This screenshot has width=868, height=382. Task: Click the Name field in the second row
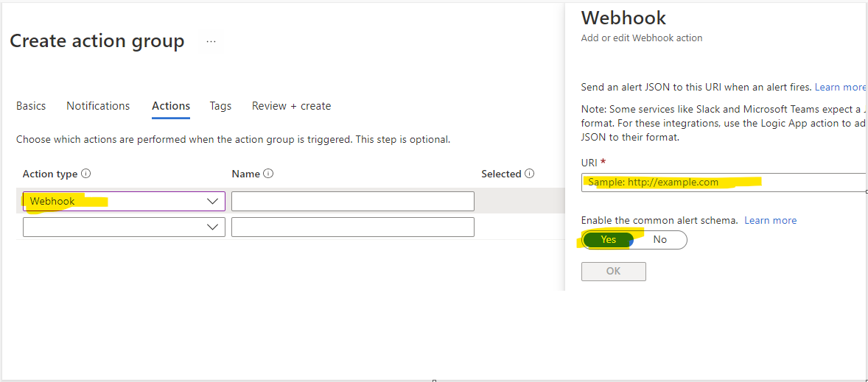[x=352, y=227]
